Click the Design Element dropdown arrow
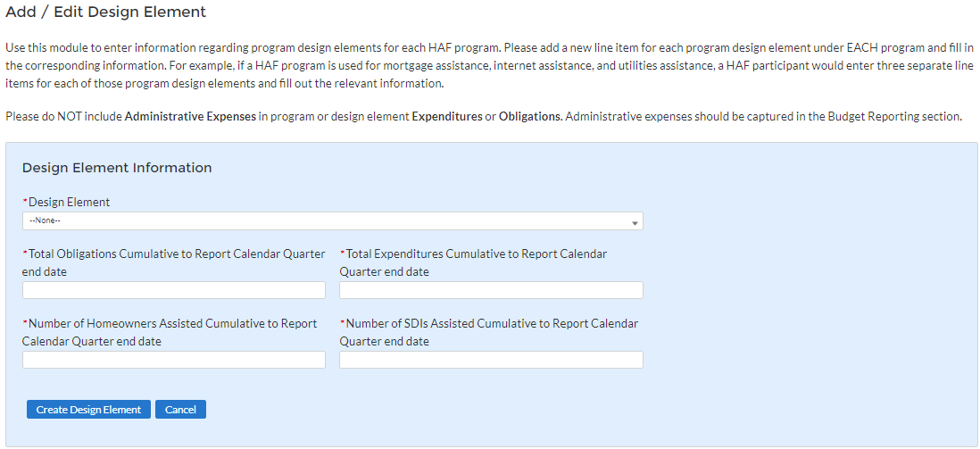Image resolution: width=980 pixels, height=449 pixels. pyautogui.click(x=635, y=222)
